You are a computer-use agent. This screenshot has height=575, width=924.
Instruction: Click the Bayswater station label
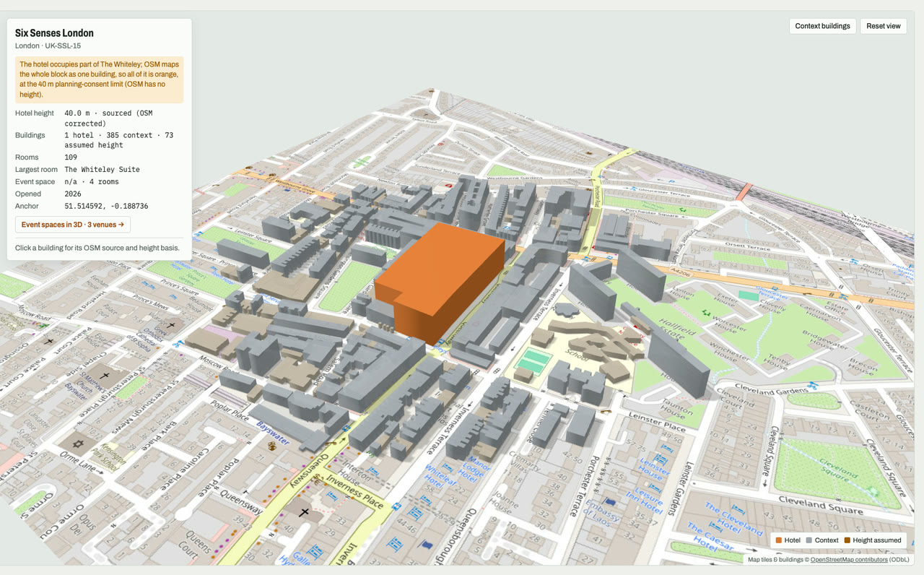(x=273, y=433)
